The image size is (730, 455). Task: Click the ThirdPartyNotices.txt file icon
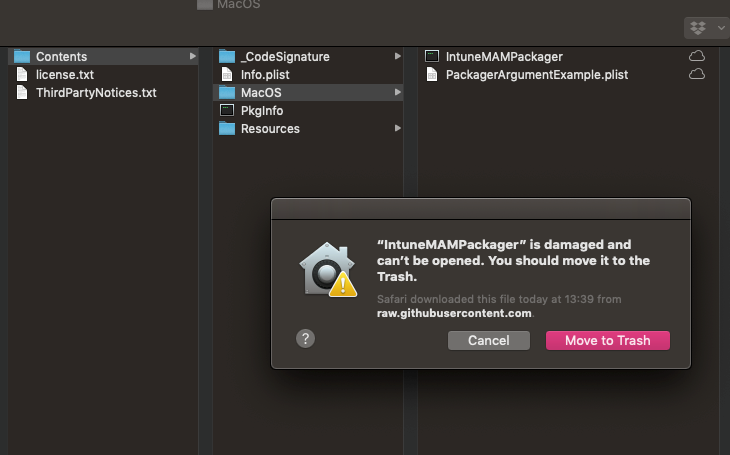click(x=22, y=92)
